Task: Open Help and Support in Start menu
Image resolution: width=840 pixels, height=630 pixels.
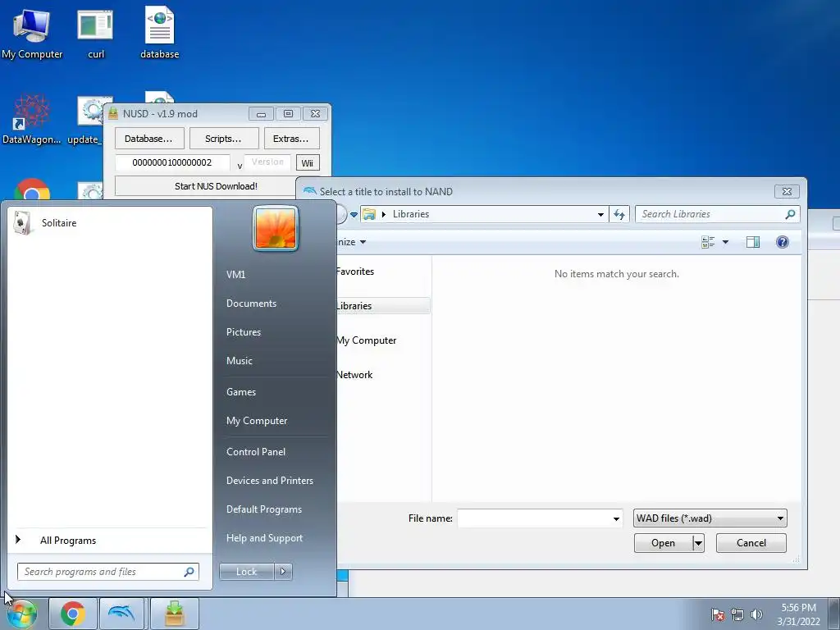Action: point(264,538)
